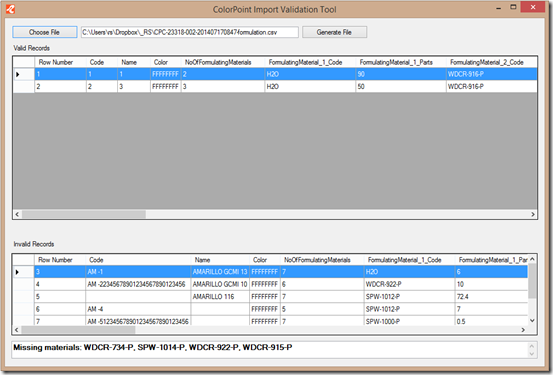Click Name column header in Invalid Records

pos(220,260)
